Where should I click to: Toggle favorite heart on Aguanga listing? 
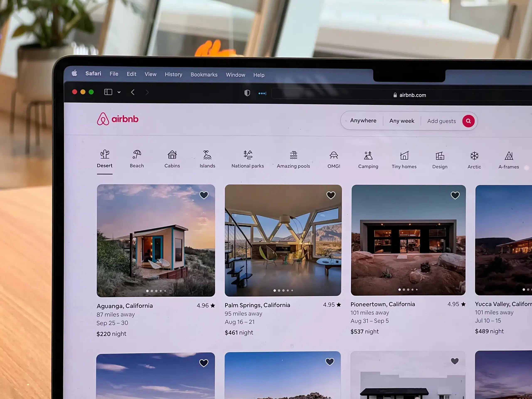point(204,195)
